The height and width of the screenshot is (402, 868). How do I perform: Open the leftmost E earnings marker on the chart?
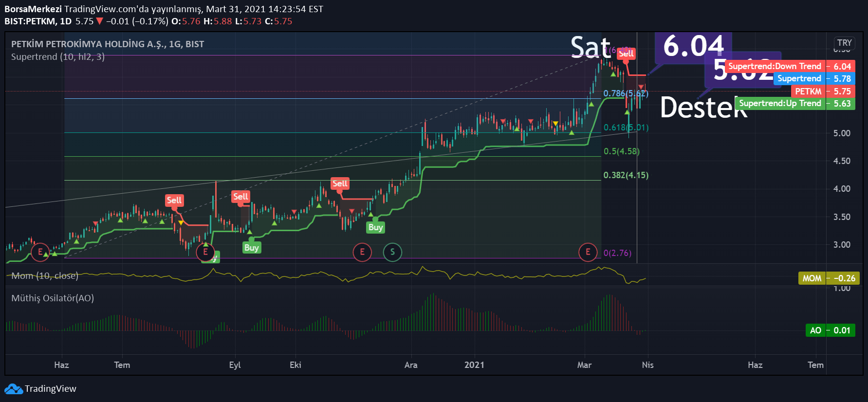(x=40, y=252)
